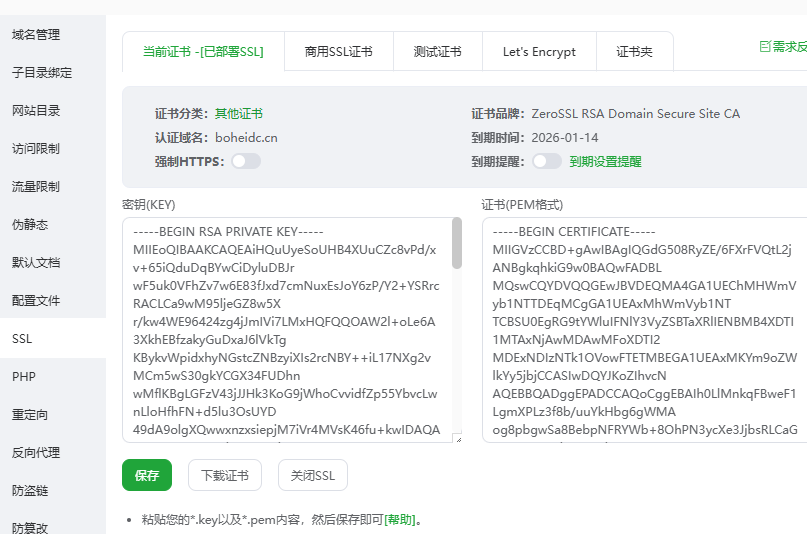
Task: Switch to 证书夹 tab
Action: point(635,51)
